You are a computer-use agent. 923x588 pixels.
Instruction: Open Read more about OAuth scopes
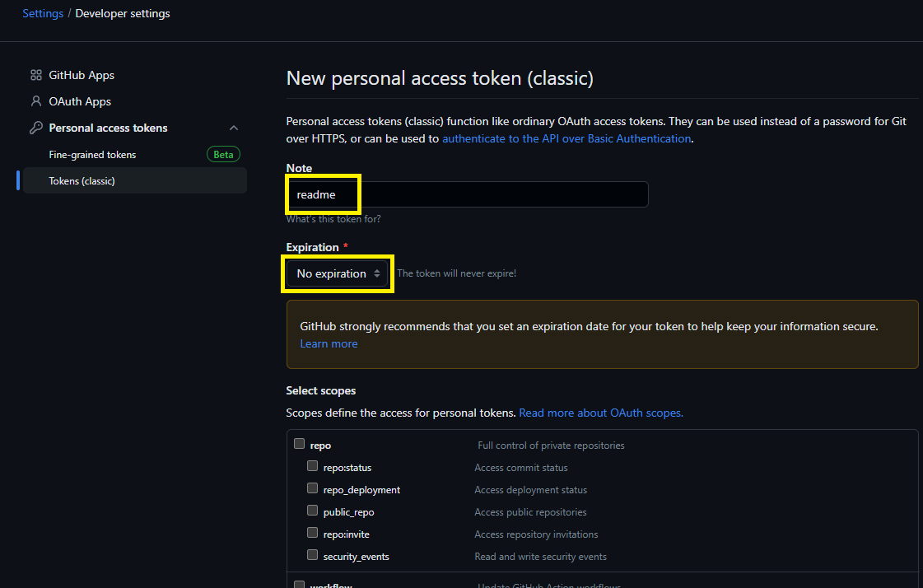601,413
